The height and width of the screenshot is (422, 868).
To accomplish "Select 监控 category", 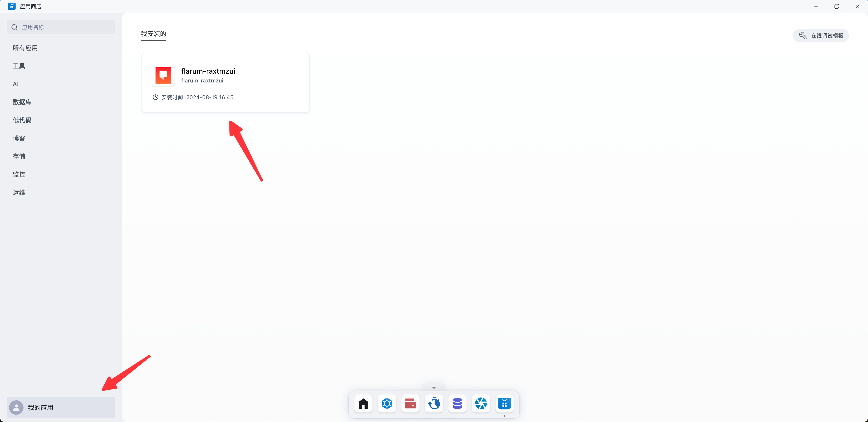I will [19, 174].
